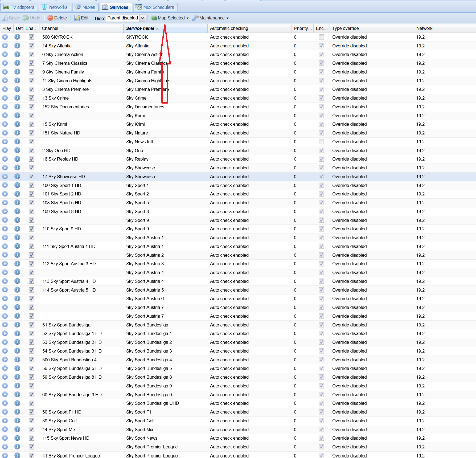
Task: Play the 500 SKYROCK service
Action: [5, 37]
